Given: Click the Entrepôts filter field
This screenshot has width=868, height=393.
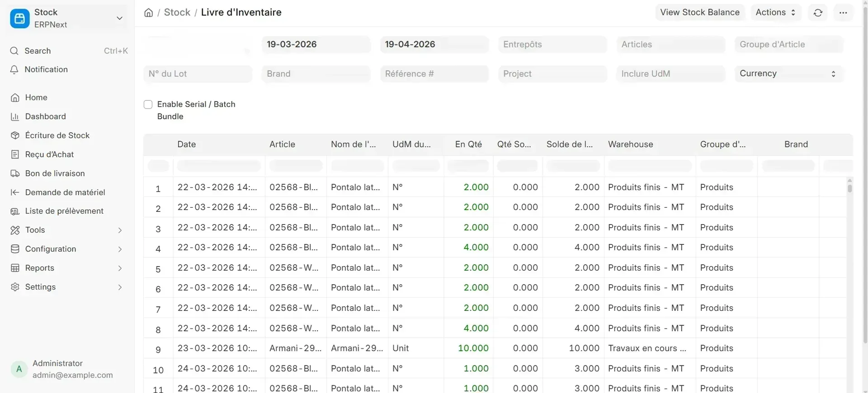Looking at the screenshot, I should [552, 45].
